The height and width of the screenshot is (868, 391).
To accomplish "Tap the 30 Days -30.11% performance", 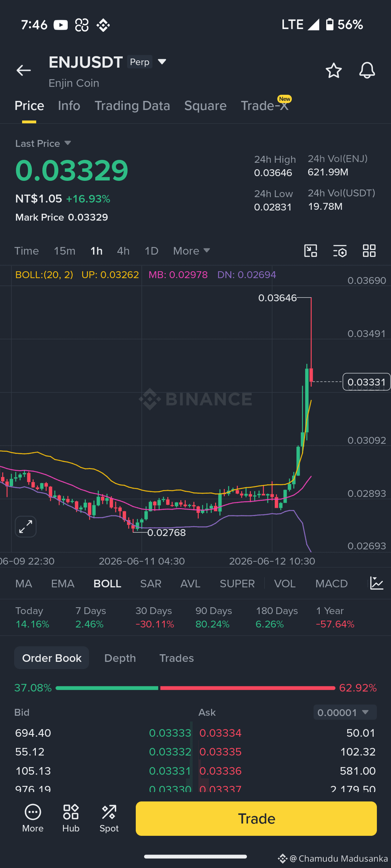I will click(x=155, y=617).
